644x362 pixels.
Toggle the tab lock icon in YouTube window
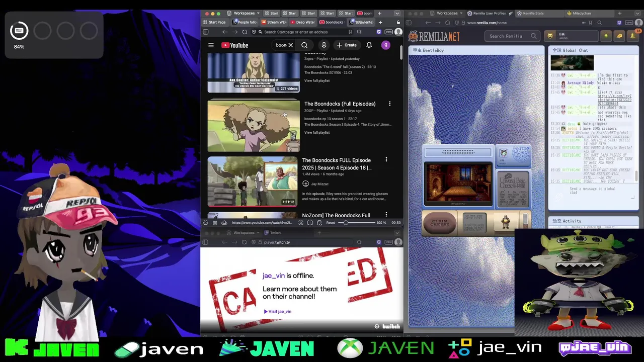click(398, 22)
